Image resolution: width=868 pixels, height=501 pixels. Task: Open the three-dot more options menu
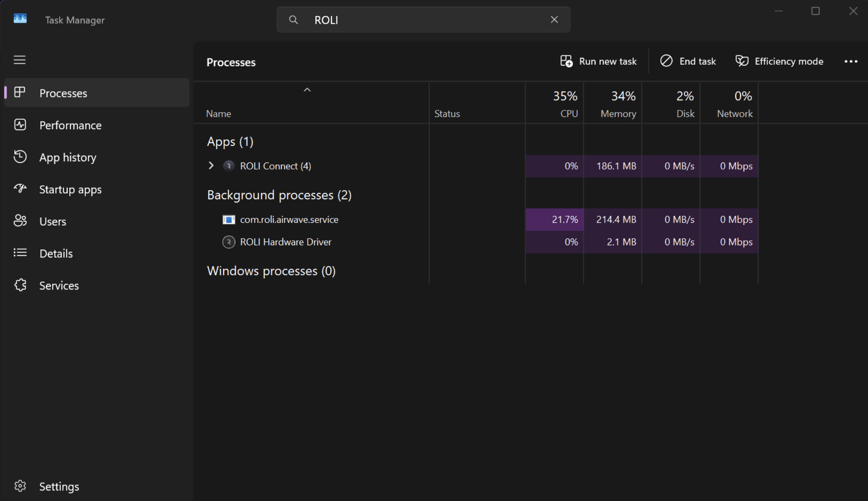pyautogui.click(x=850, y=62)
